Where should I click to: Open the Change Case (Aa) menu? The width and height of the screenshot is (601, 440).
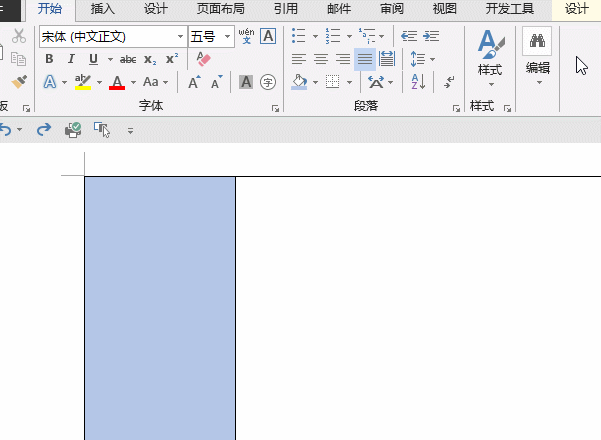pyautogui.click(x=155, y=82)
